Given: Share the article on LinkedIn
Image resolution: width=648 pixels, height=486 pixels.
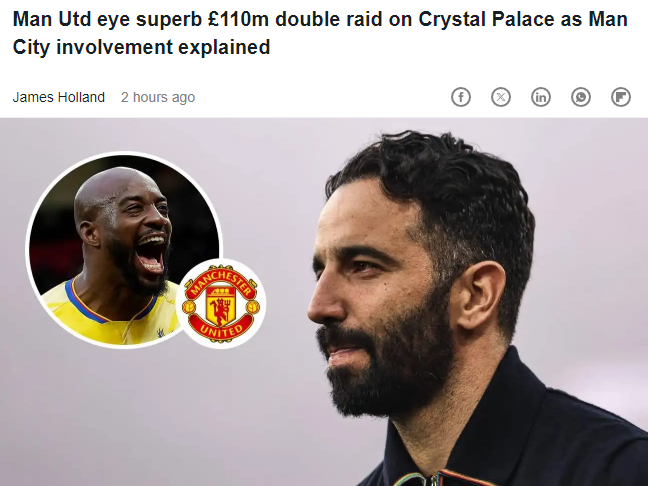Looking at the screenshot, I should coord(541,97).
